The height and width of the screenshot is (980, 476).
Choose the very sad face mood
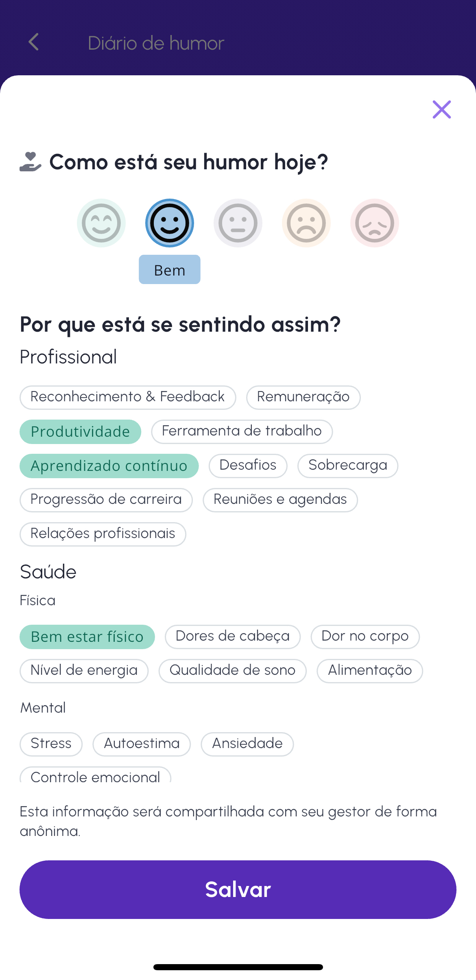[375, 223]
